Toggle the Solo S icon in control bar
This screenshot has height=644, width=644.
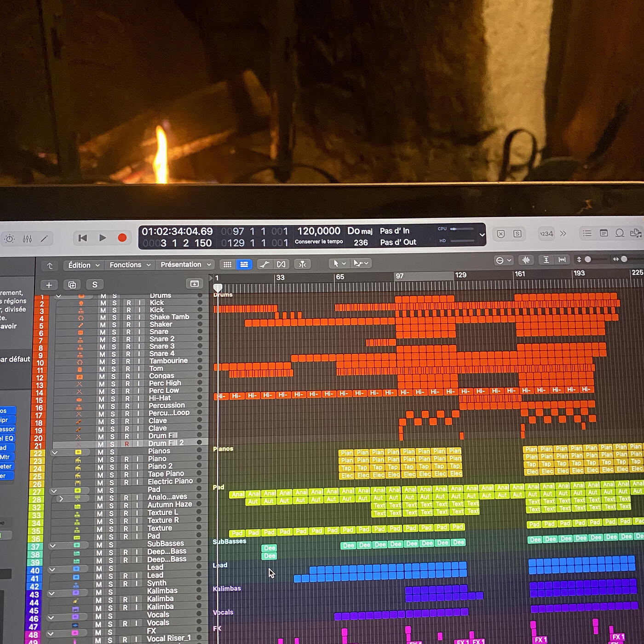517,234
